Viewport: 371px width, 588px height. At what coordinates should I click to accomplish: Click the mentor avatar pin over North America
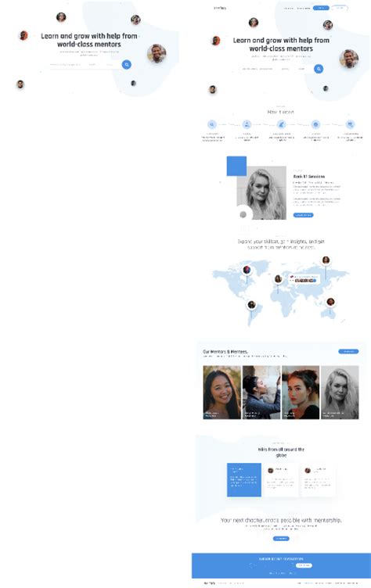coord(247,270)
